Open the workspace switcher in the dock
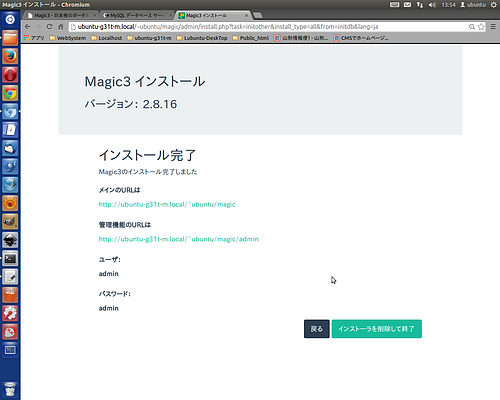Screen dimensions: 500x400 coord(10,350)
